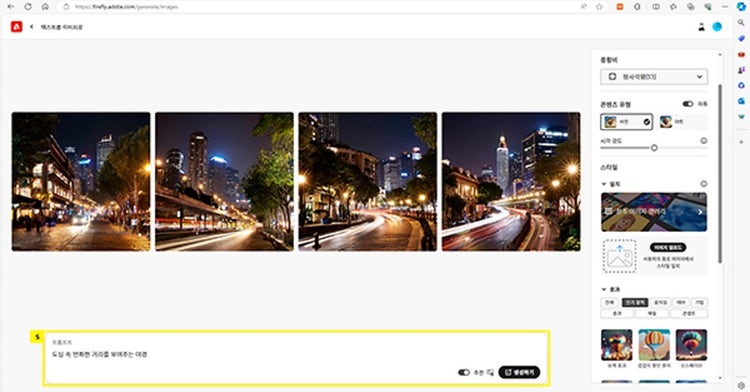Image resolution: width=750 pixels, height=392 pixels.
Task: Open the red toolbox icon in Edge sidebar
Action: [741, 54]
